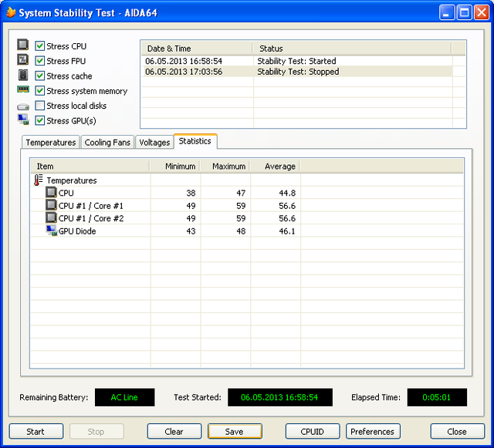Image resolution: width=494 pixels, height=448 pixels.
Task: Click the CPU chip icon beside Stress CPU
Action: pos(23,45)
